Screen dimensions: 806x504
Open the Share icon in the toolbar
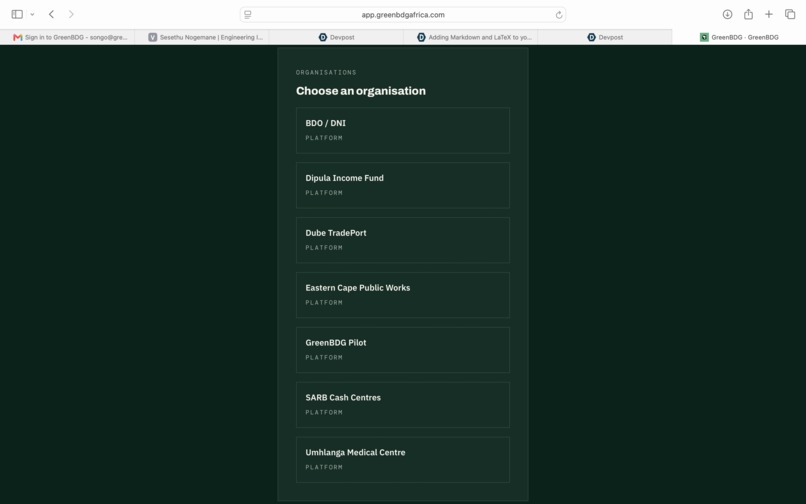pyautogui.click(x=748, y=14)
